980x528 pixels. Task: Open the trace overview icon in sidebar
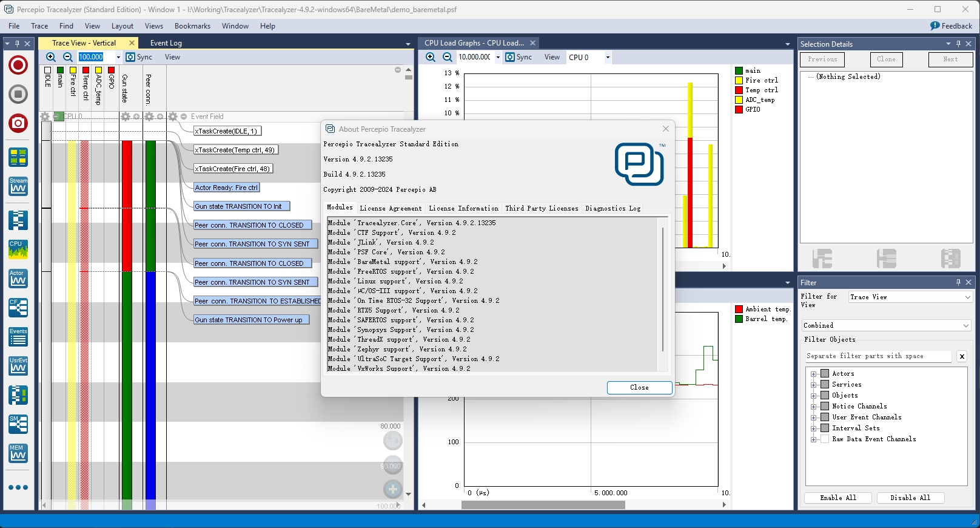coord(18,157)
